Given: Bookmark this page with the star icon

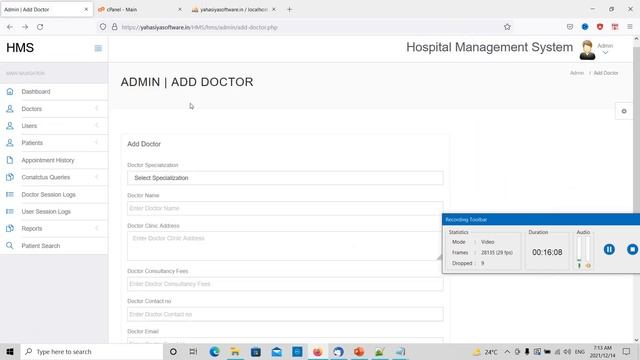Looking at the screenshot, I should [507, 27].
